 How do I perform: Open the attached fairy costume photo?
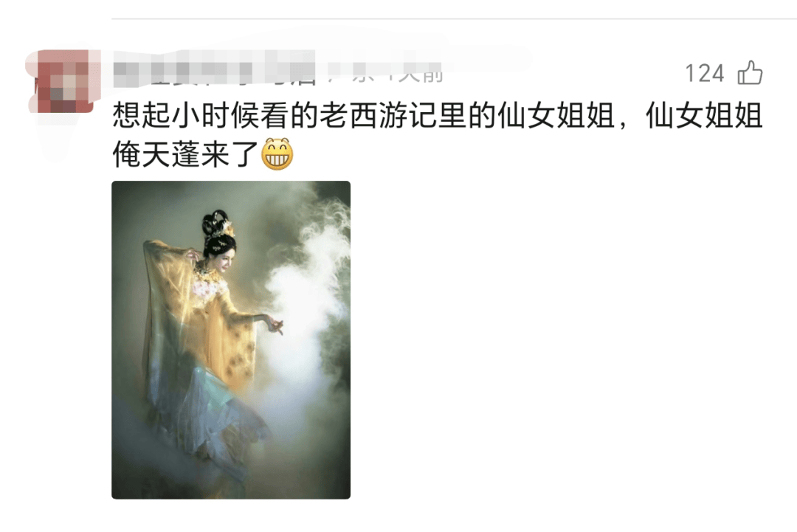[231, 339]
